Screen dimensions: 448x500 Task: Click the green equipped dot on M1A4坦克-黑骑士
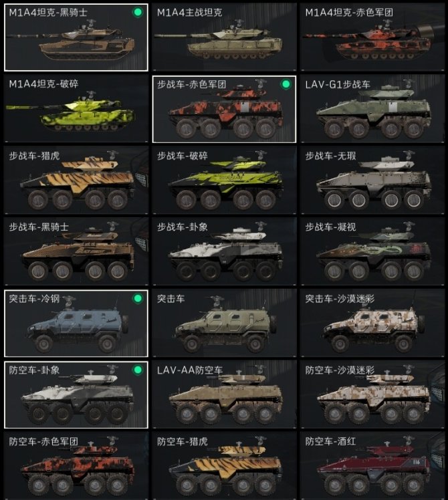(138, 13)
